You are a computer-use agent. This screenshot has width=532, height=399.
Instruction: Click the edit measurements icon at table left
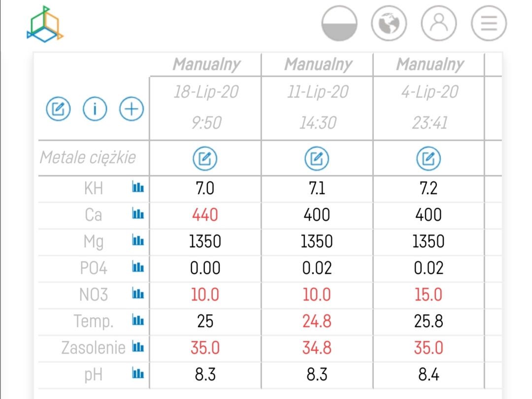pos(59,109)
